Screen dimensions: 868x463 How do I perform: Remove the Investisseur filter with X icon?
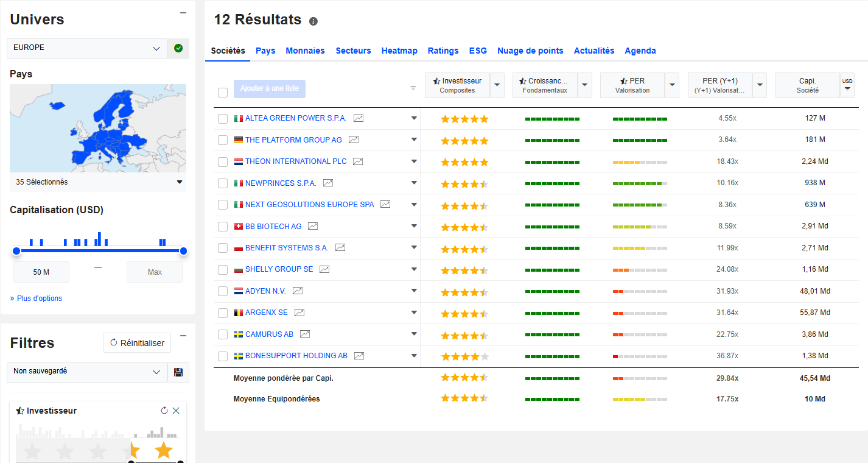tap(176, 411)
